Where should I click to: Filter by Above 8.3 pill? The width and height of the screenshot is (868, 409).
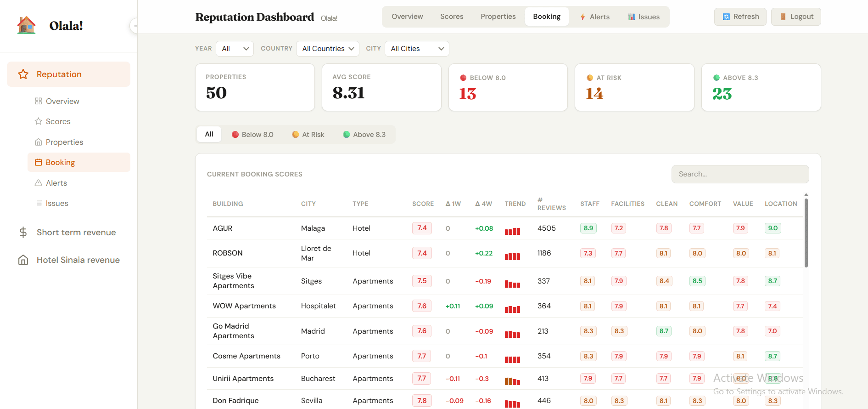click(x=364, y=135)
